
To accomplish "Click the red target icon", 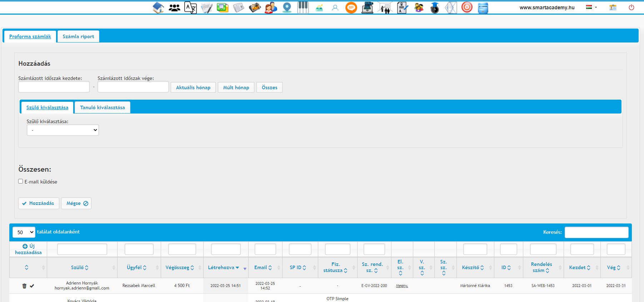I will [x=467, y=7].
